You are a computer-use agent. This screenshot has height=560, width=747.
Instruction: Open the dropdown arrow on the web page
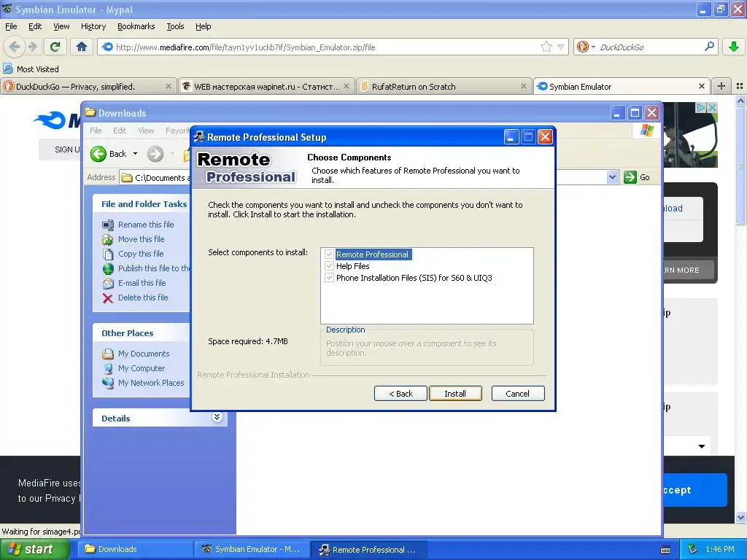pyautogui.click(x=702, y=446)
